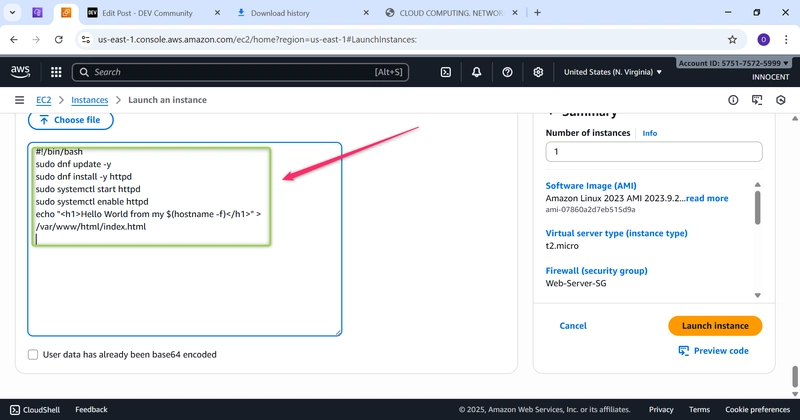800x420 pixels.
Task: Open the browser tab list dropdown arrow
Action: click(x=12, y=13)
